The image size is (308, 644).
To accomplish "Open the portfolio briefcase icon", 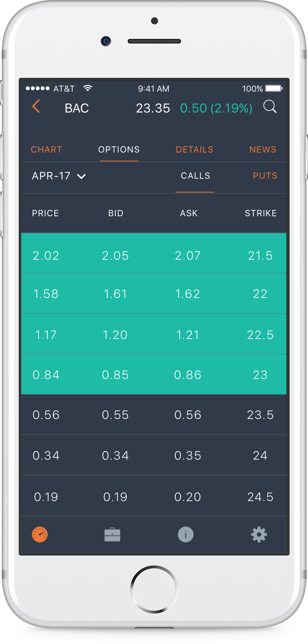I will (x=112, y=535).
